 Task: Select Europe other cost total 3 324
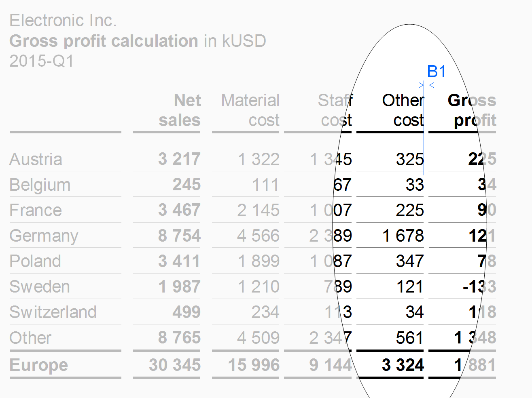[403, 365]
